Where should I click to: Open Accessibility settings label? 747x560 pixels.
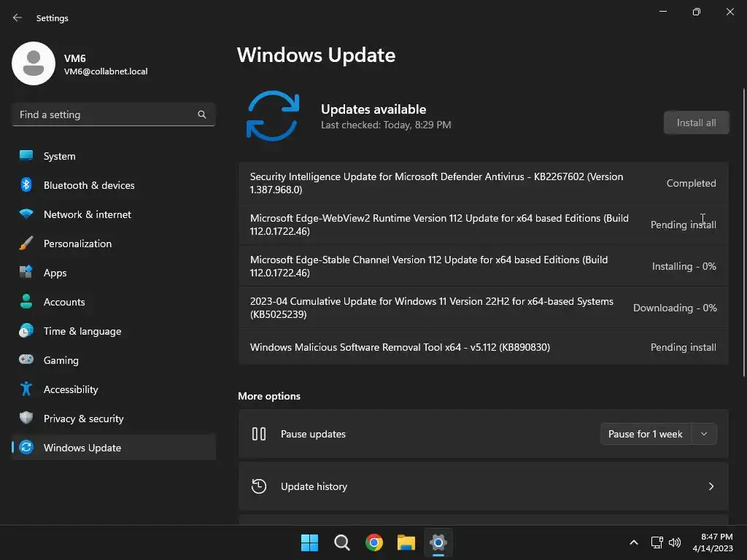point(71,389)
